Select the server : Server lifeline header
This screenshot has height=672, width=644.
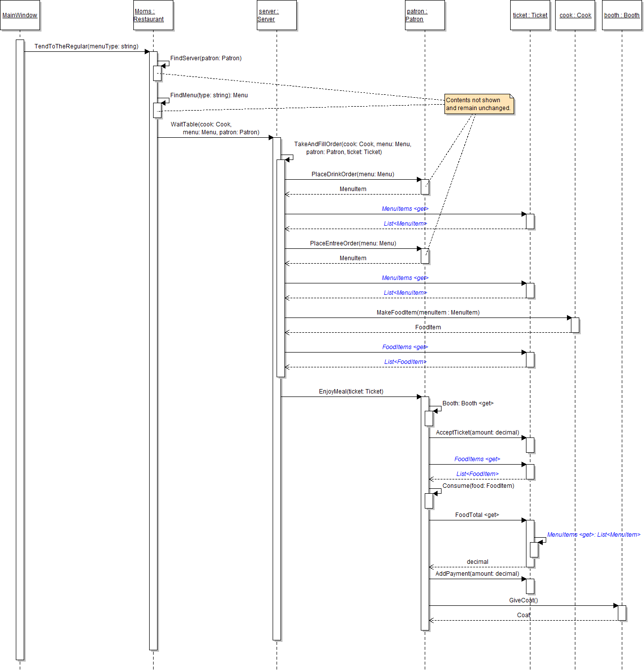(x=277, y=15)
